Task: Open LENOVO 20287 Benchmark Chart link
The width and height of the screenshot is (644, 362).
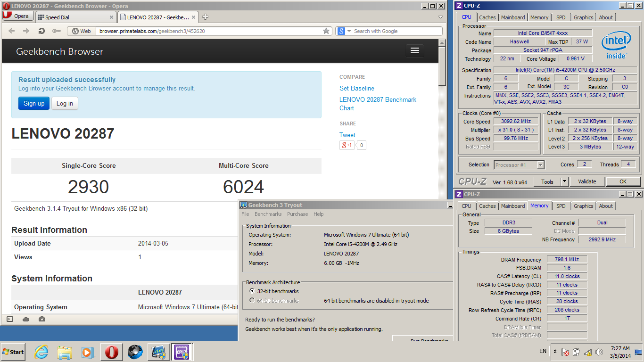Action: coord(378,104)
